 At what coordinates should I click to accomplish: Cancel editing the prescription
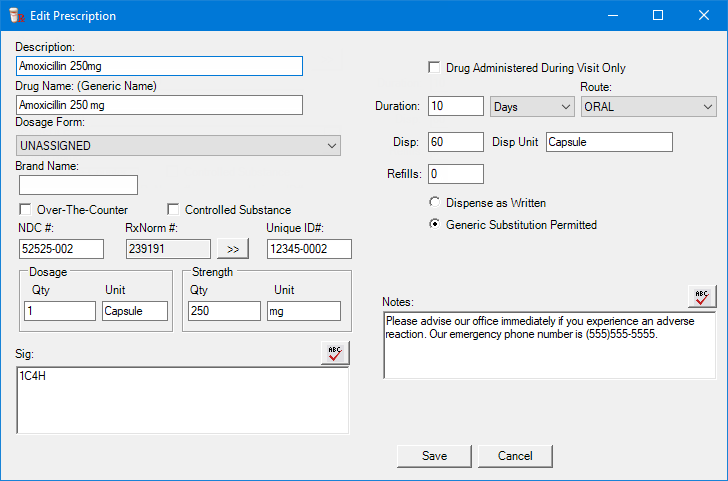(x=515, y=456)
